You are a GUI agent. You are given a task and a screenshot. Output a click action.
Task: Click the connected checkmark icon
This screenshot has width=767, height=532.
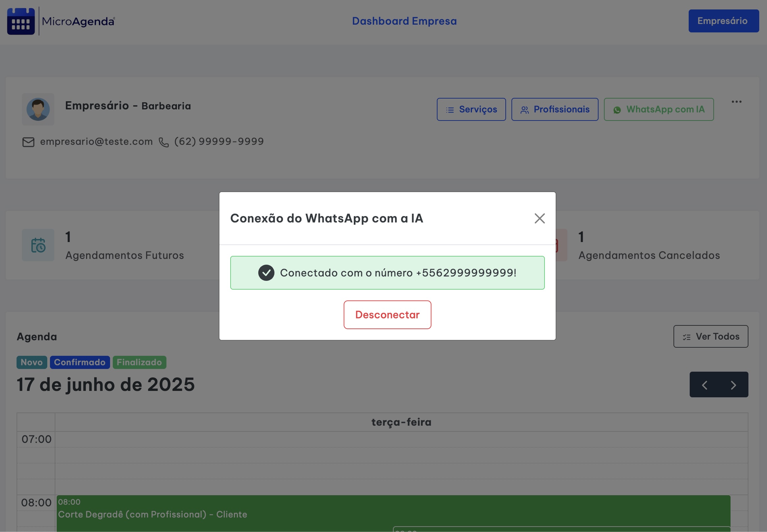266,273
